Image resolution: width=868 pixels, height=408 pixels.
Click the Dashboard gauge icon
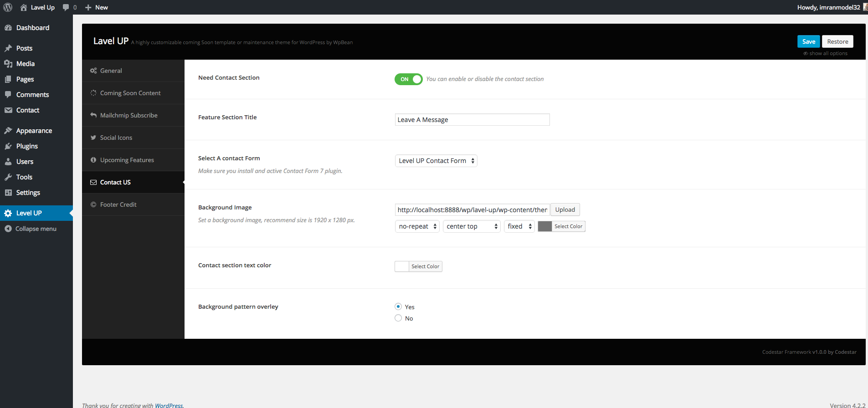tap(8, 28)
